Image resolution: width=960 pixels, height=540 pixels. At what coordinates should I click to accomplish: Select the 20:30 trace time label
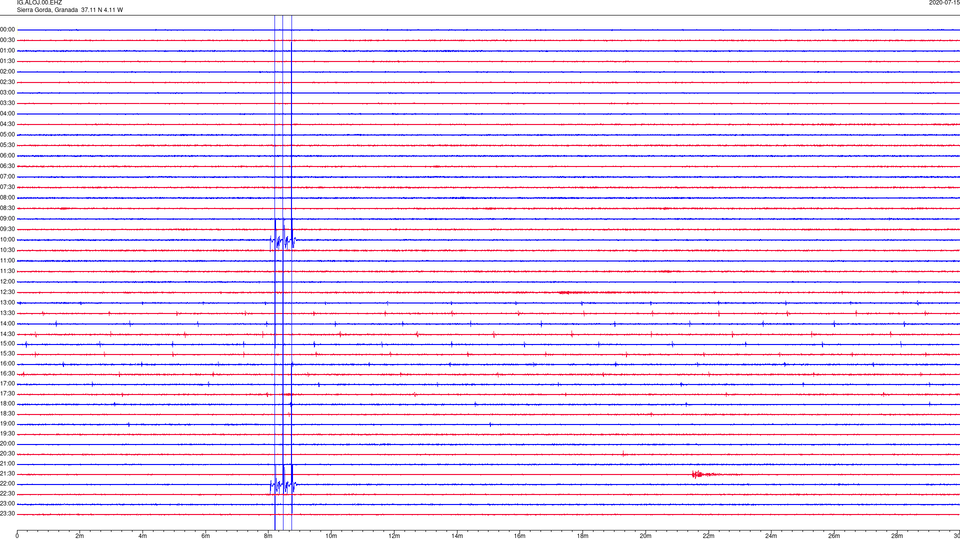(8, 454)
